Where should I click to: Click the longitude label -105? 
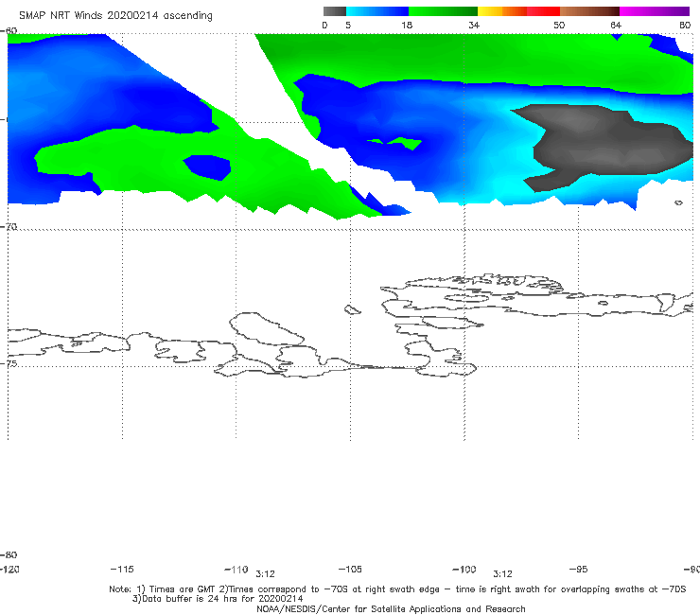pos(350,569)
